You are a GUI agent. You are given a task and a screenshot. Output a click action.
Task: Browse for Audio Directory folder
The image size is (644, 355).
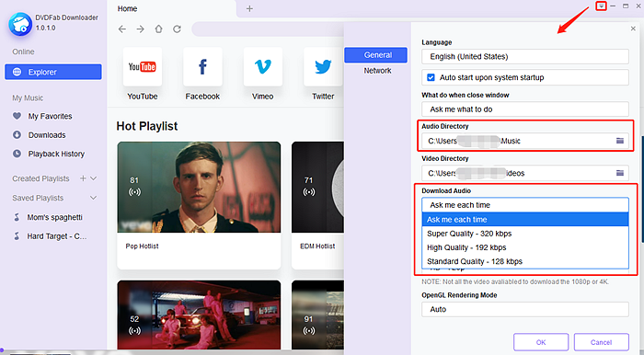coord(620,141)
